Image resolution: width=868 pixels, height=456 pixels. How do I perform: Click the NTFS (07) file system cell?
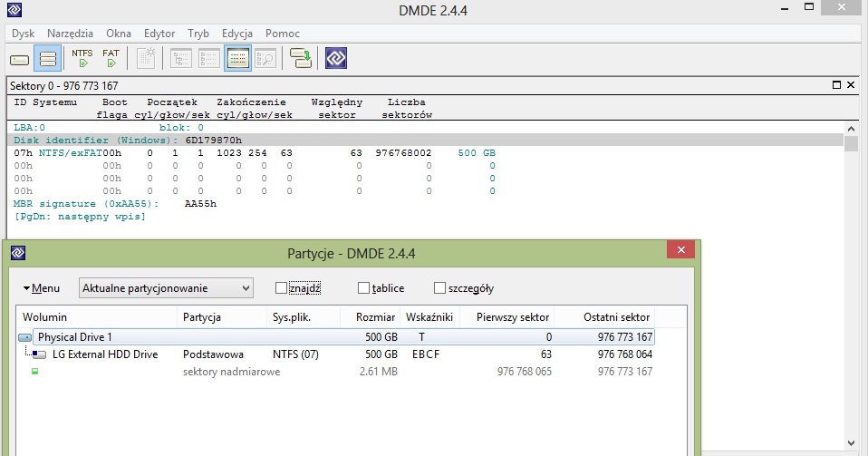[x=295, y=354]
